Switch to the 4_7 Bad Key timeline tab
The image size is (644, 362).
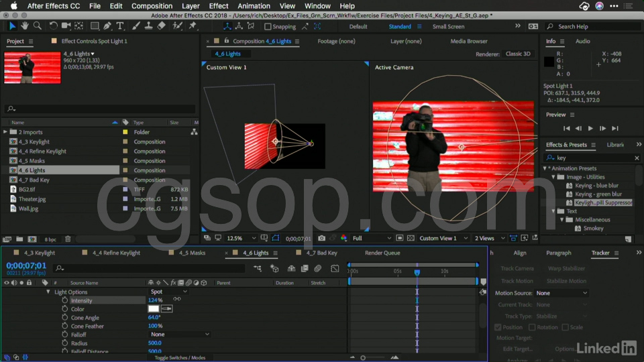(321, 253)
